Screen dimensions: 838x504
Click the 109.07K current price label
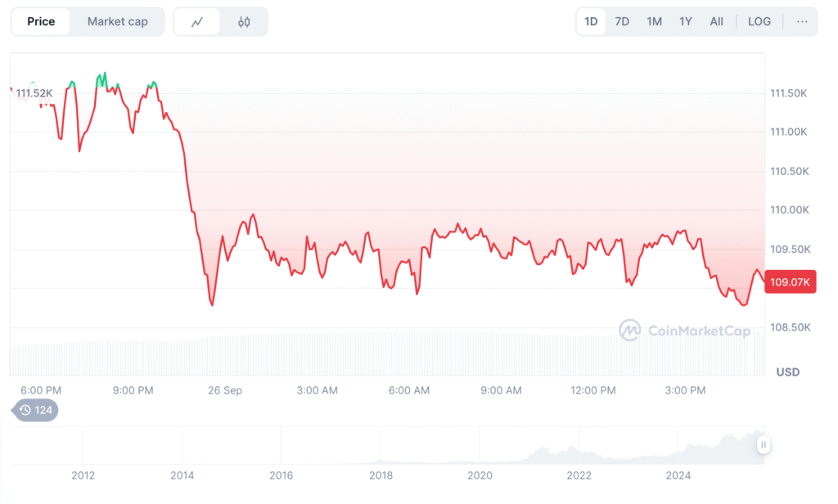click(x=791, y=282)
